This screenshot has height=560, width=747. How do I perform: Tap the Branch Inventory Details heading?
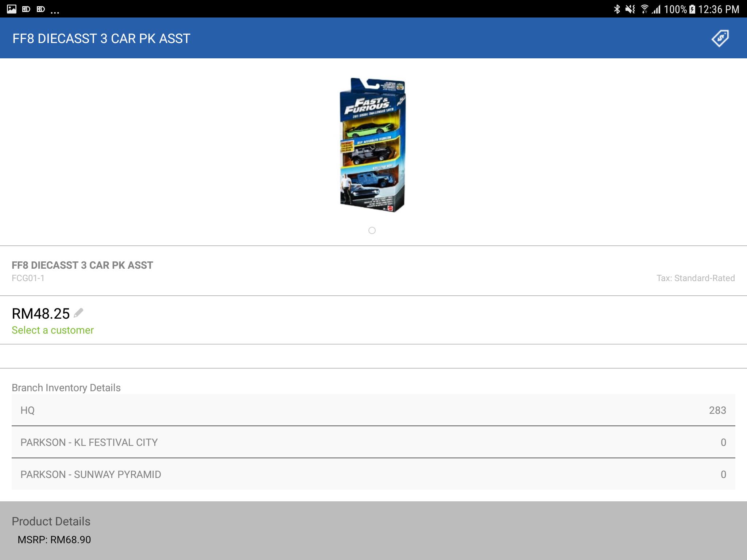[66, 388]
